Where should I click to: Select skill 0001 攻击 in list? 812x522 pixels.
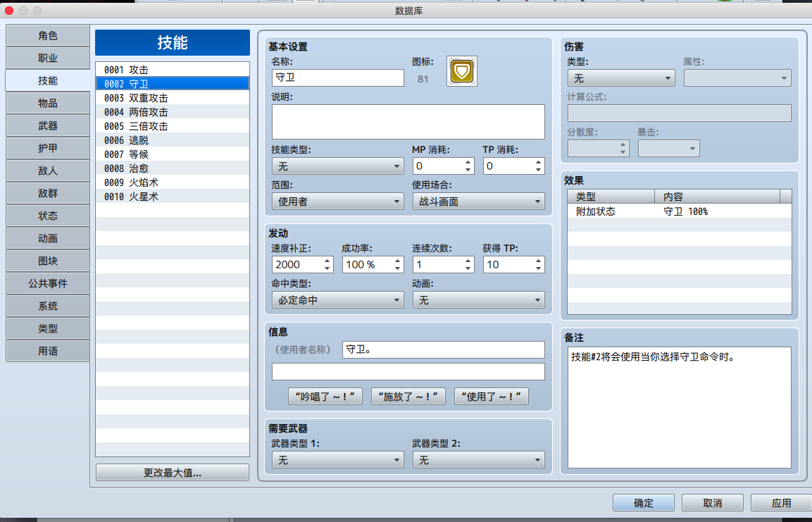pos(173,70)
